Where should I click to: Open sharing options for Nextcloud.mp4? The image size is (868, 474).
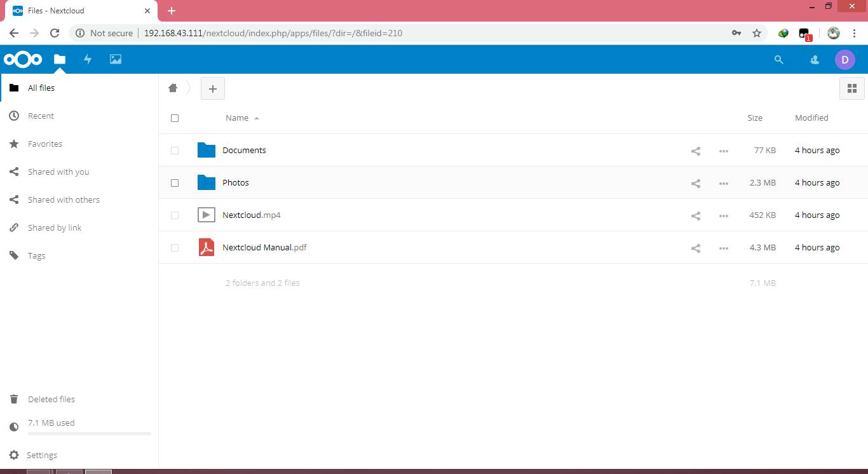695,215
